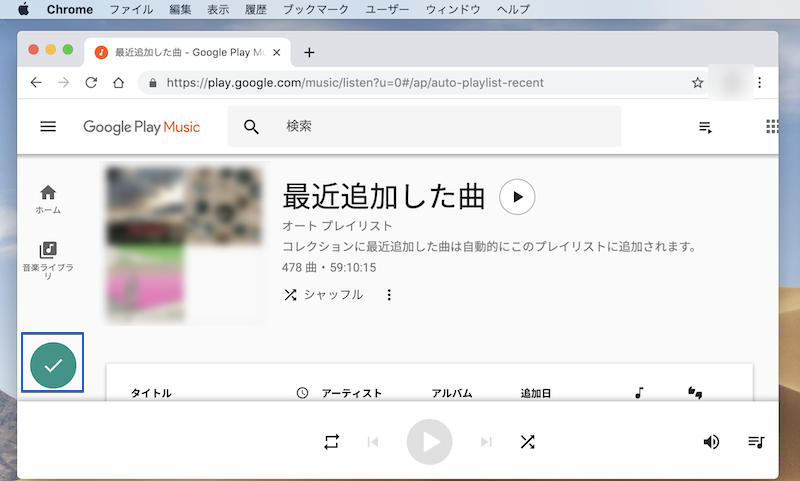800x481 pixels.
Task: Click the green checkmark upload status button
Action: coord(53,365)
